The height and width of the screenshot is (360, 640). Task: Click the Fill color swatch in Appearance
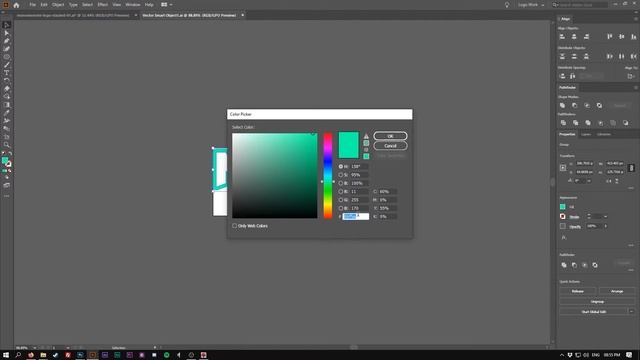coord(563,207)
